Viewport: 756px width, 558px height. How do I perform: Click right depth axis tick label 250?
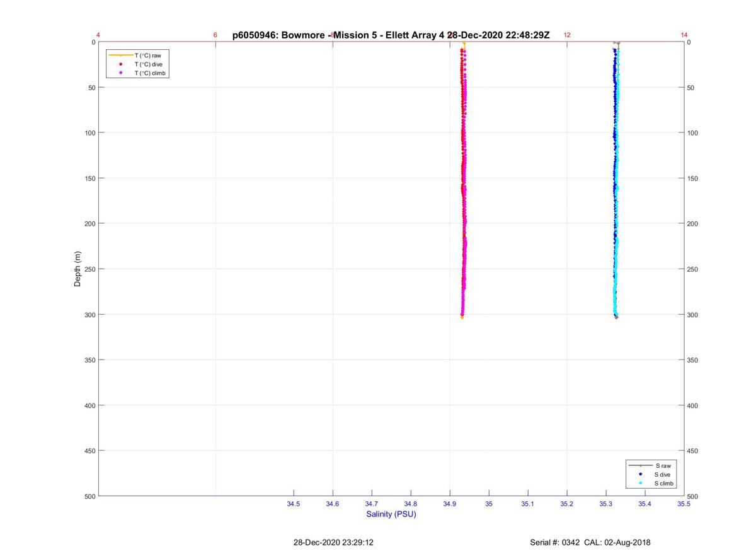pyautogui.click(x=693, y=269)
